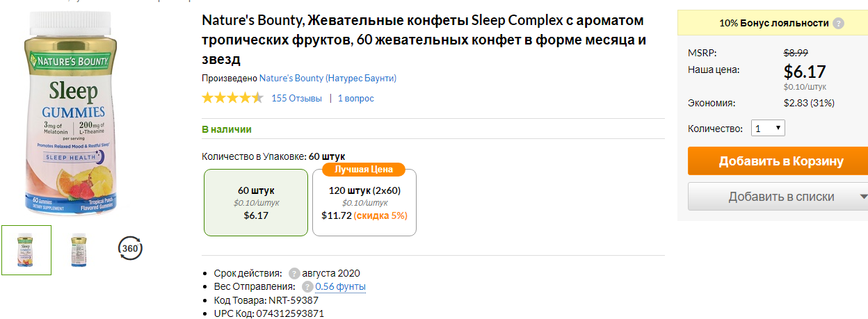Select the 60 штук package option
Viewport: 868px width, 319px height.
256,202
